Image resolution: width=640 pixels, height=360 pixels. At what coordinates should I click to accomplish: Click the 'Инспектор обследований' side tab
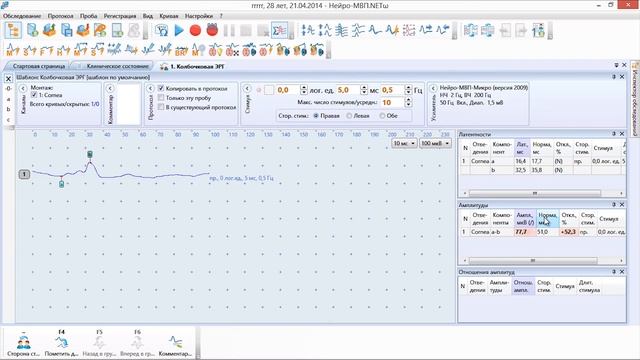[635, 98]
